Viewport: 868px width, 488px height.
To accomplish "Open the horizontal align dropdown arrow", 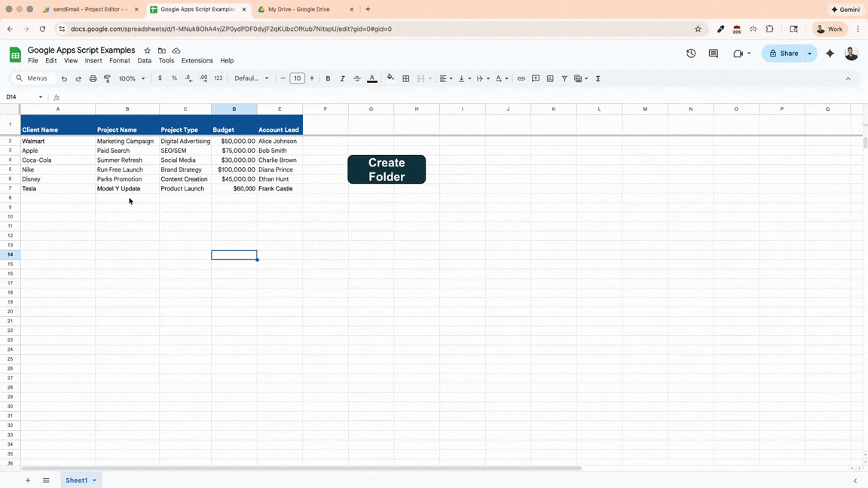I will 451,78.
